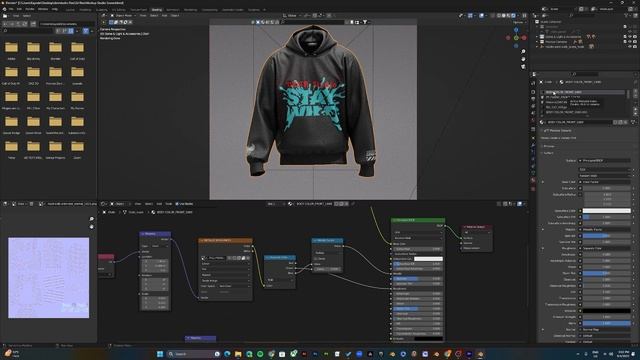Click the file browser search field
Image resolution: width=640 pixels, height=360 pixels.
[x=28, y=31]
